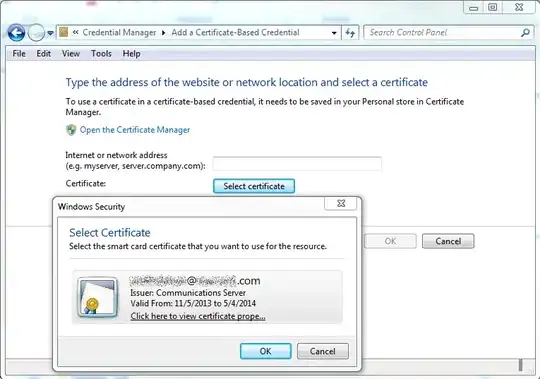
Task: Click the shield icon beside Certificate Manager
Action: coord(71,130)
